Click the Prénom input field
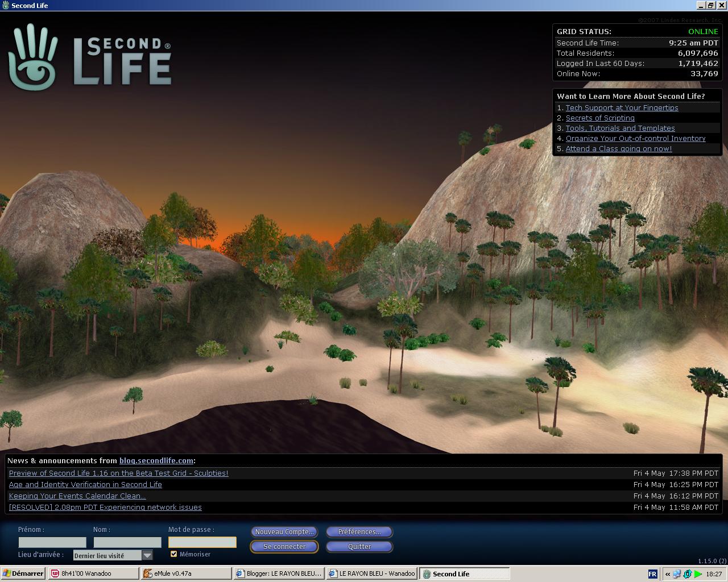Screen dimensions: 728x582 (x=52, y=542)
